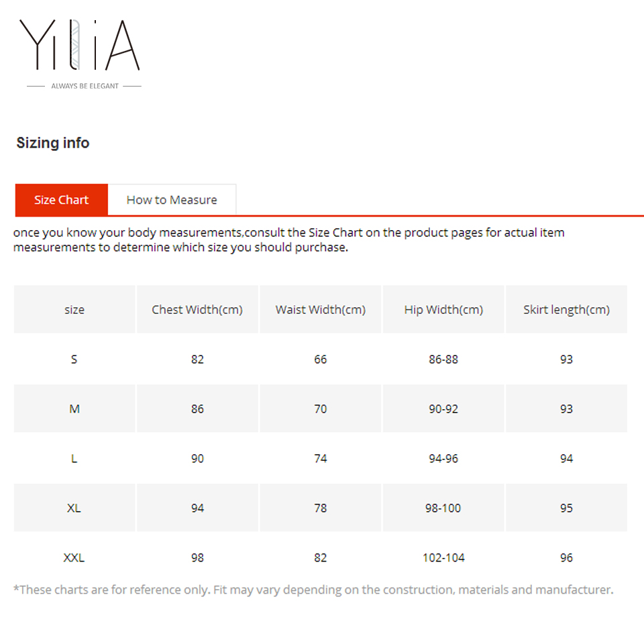
Task: Click the size column header
Action: coord(74,309)
